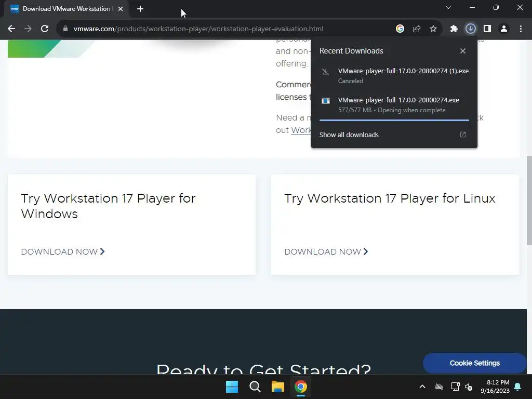The height and width of the screenshot is (399, 532).
Task: Open File Explorer from taskbar
Action: coord(277,387)
